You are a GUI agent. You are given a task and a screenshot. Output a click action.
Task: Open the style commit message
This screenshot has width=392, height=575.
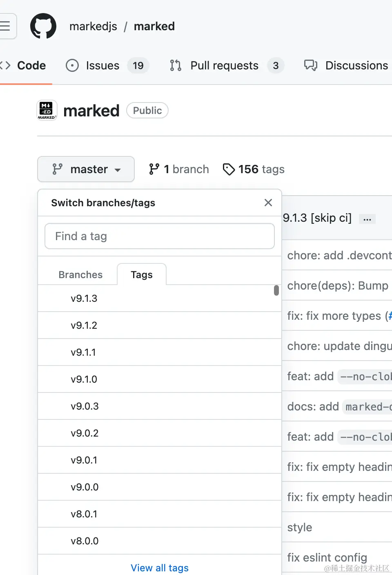(x=300, y=527)
